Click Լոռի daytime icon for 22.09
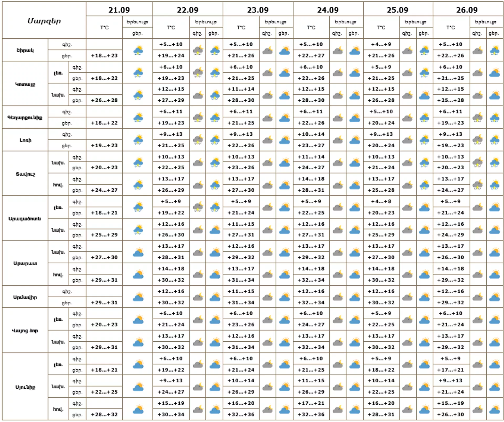Viewport: 504px width, 422px height. tap(215, 140)
